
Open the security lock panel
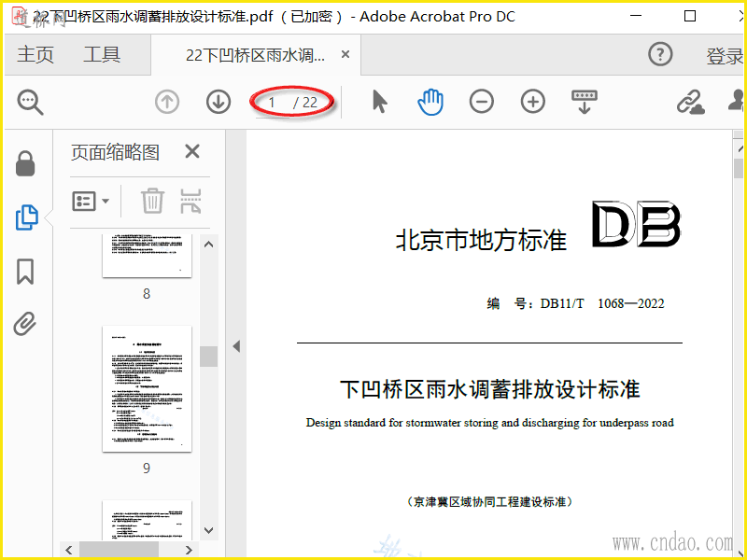coord(25,164)
